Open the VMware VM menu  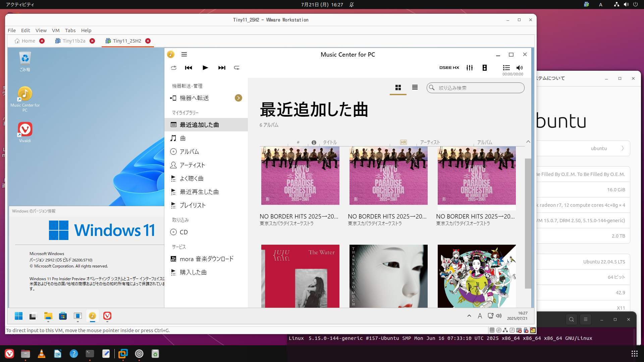[56, 30]
